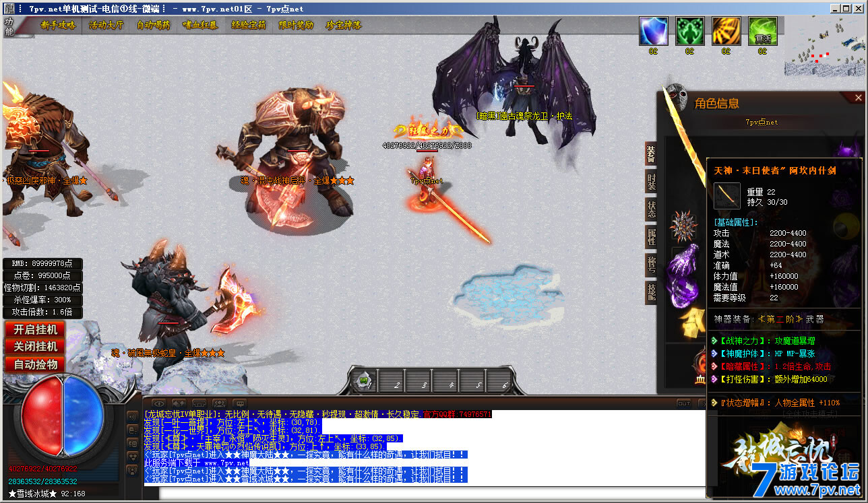
Task: Open the window system menu icon
Action: point(8,8)
